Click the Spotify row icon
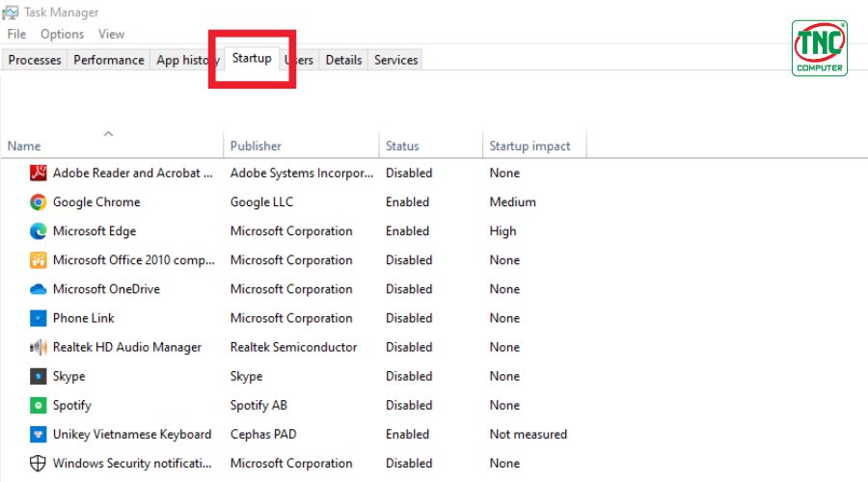This screenshot has height=482, width=868. (38, 405)
